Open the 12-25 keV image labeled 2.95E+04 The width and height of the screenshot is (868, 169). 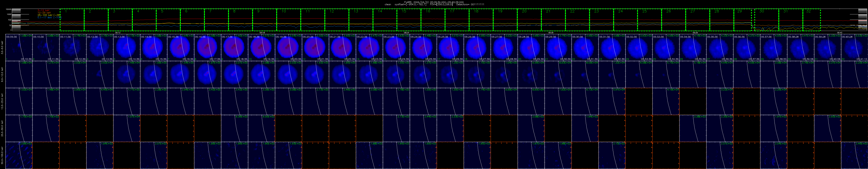click(73, 101)
